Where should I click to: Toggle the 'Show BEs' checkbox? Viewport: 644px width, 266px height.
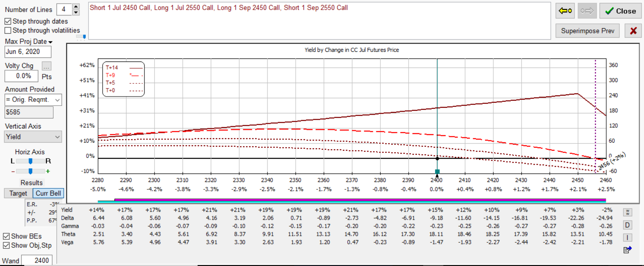pyautogui.click(x=6, y=236)
